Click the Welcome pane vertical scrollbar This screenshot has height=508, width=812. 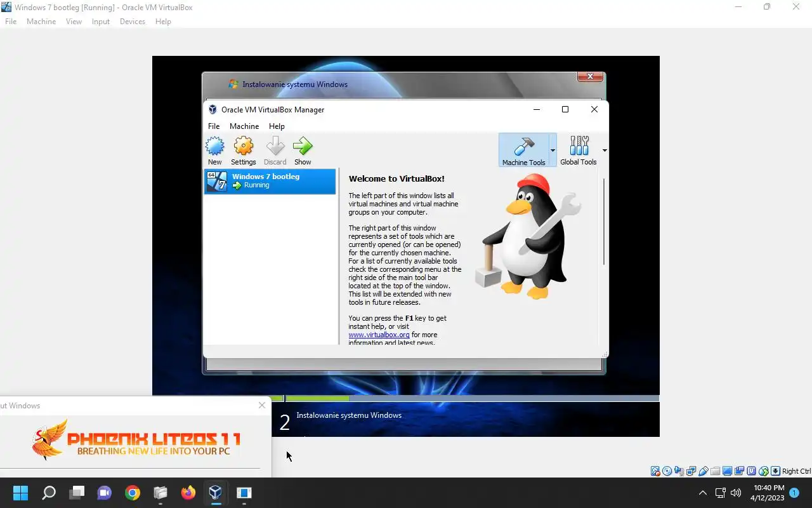click(x=604, y=222)
